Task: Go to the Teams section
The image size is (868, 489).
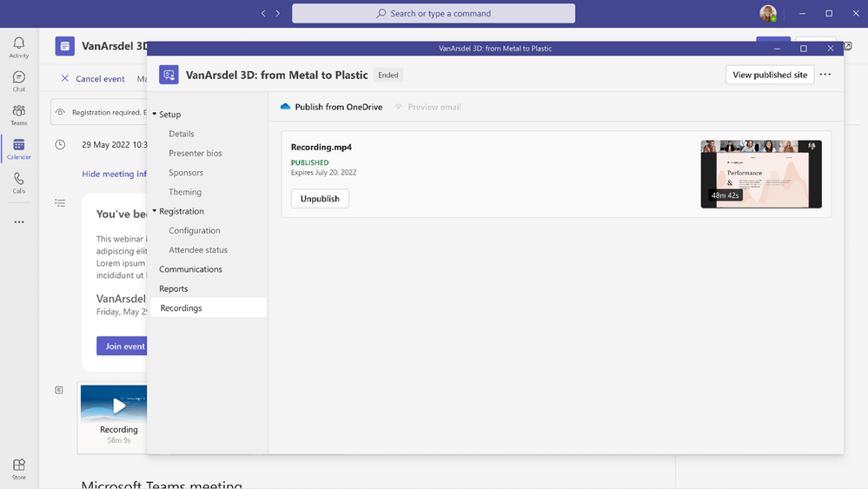Action: pyautogui.click(x=18, y=115)
